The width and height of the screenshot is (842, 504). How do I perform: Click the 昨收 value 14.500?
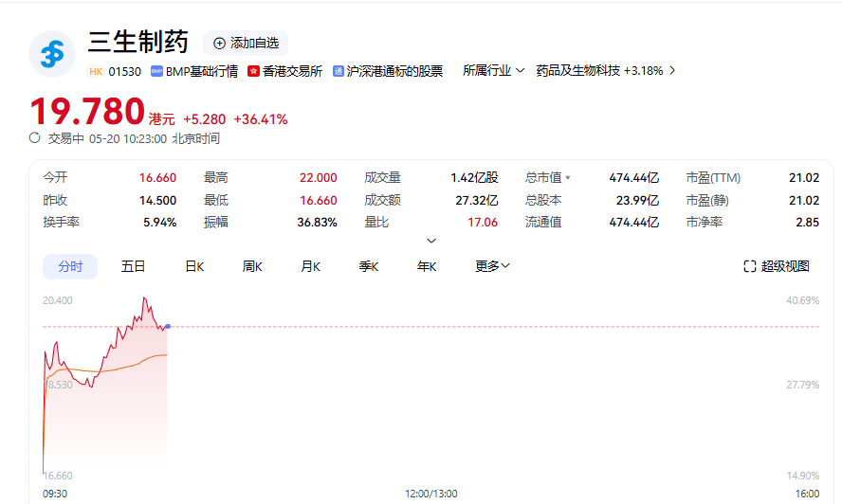(157, 200)
